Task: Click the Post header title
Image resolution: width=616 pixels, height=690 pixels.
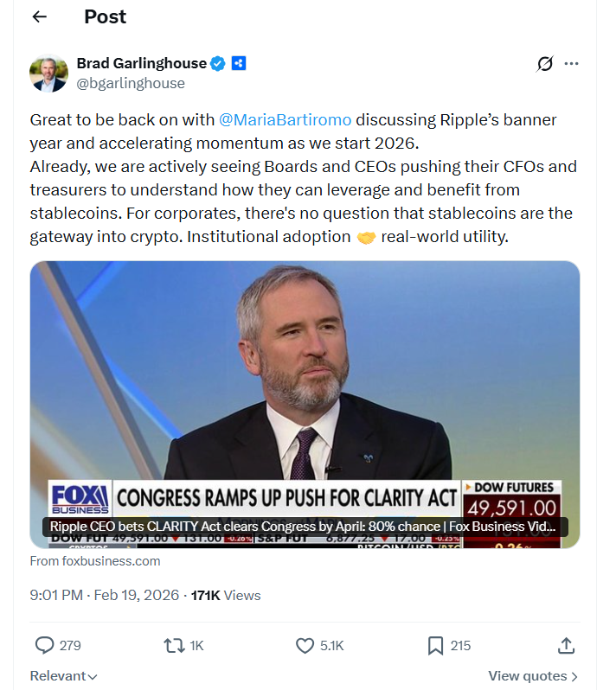Action: tap(105, 16)
